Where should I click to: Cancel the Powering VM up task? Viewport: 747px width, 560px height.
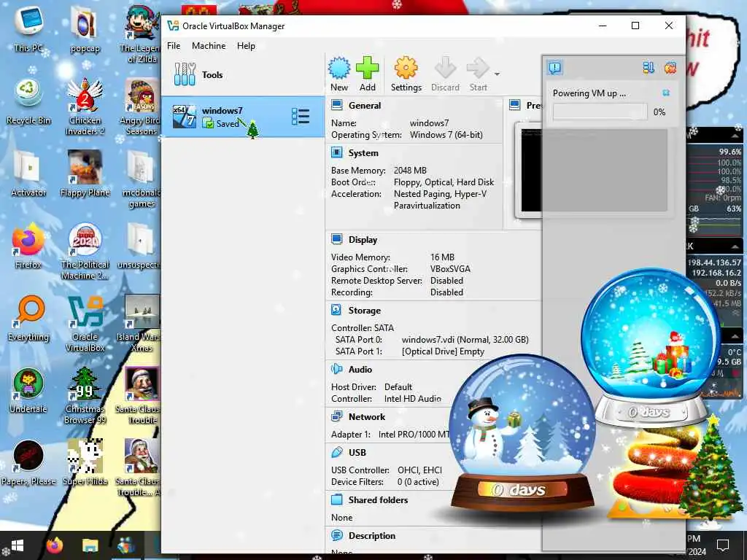(x=666, y=93)
